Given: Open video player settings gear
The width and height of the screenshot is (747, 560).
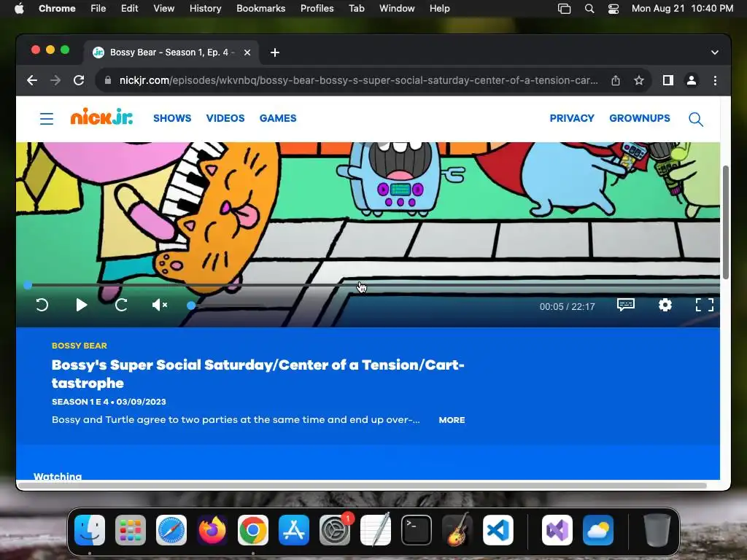Looking at the screenshot, I should coord(665,305).
